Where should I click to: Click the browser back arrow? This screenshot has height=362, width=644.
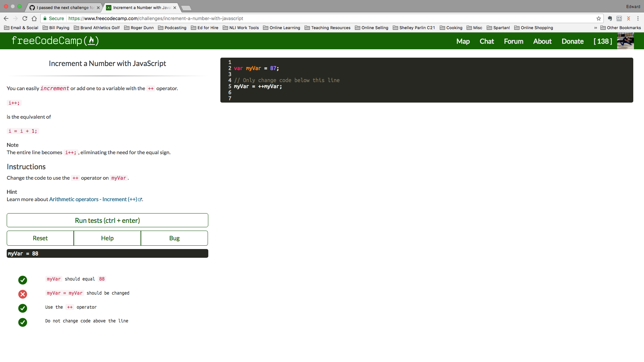coord(6,18)
